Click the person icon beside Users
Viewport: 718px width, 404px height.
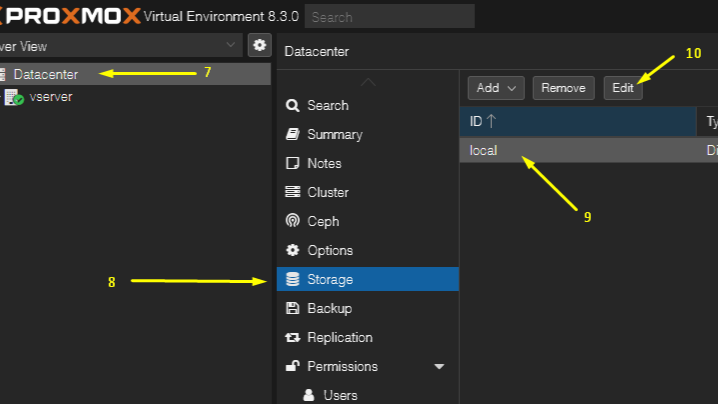tap(309, 395)
